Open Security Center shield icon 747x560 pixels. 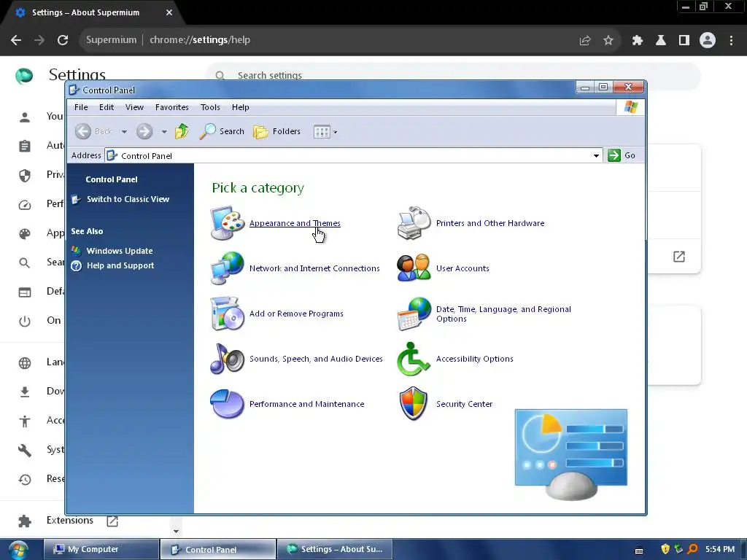click(x=414, y=404)
